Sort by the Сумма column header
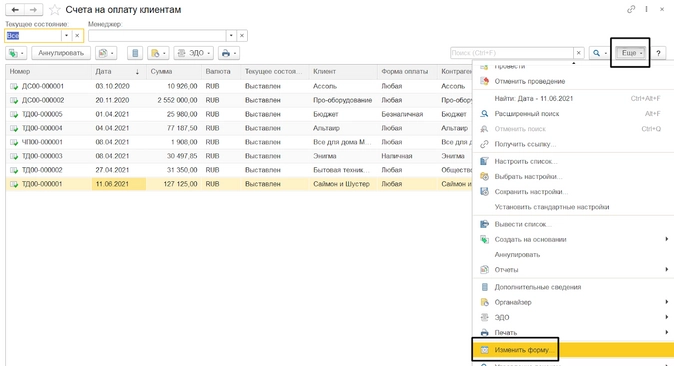674x366 pixels. click(x=174, y=72)
